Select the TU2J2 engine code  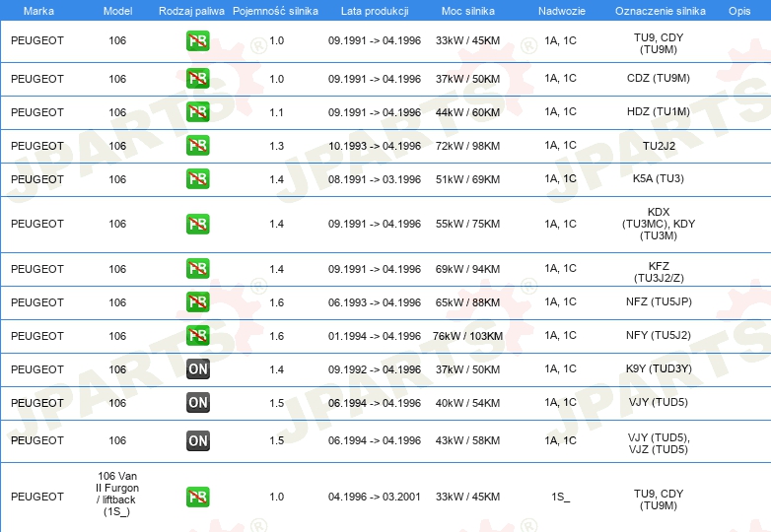coord(659,146)
